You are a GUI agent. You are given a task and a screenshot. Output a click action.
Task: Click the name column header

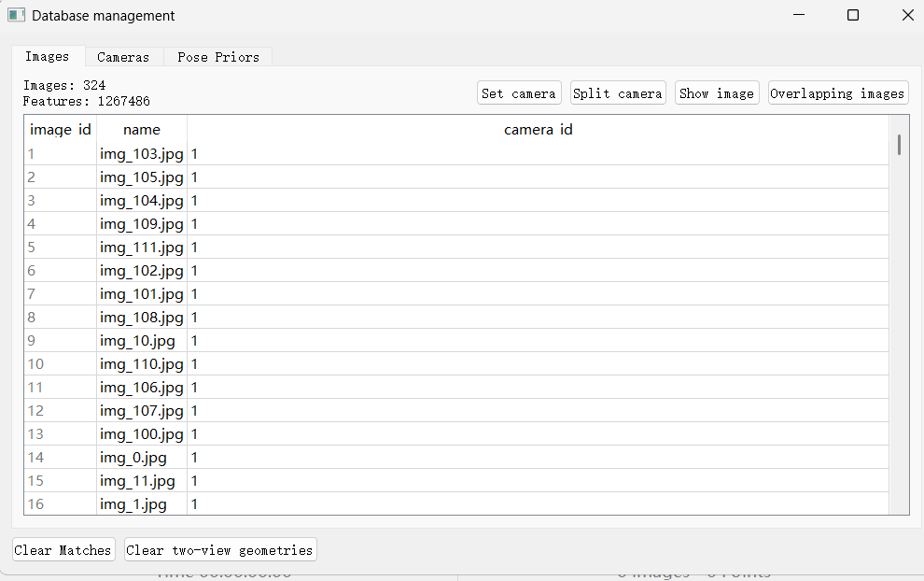pyautogui.click(x=142, y=130)
